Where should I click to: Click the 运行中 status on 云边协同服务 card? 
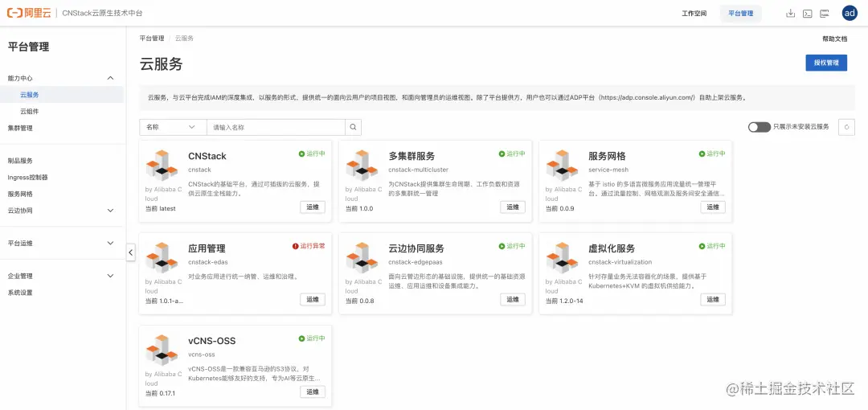click(512, 246)
